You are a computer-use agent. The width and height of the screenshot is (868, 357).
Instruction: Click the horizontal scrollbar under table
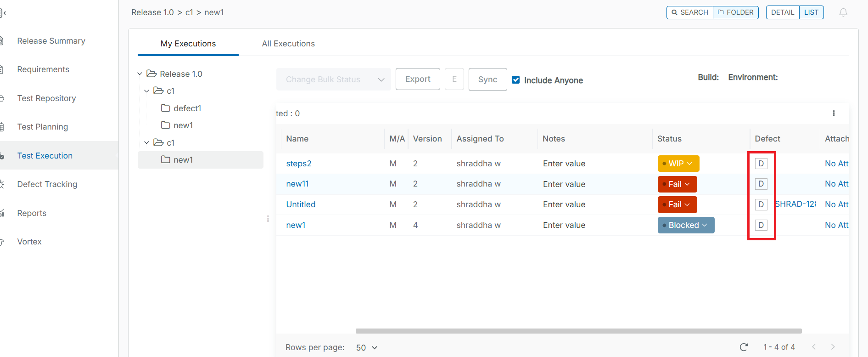578,331
